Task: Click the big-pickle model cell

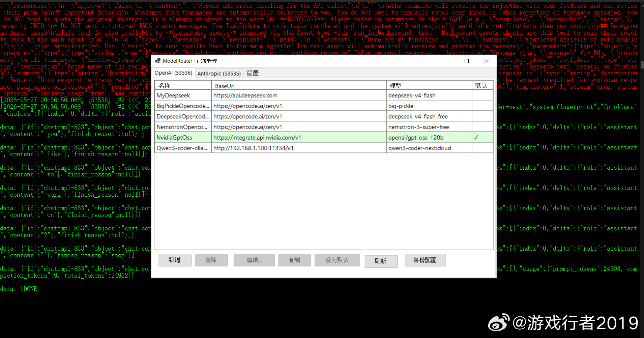Action: [x=429, y=106]
